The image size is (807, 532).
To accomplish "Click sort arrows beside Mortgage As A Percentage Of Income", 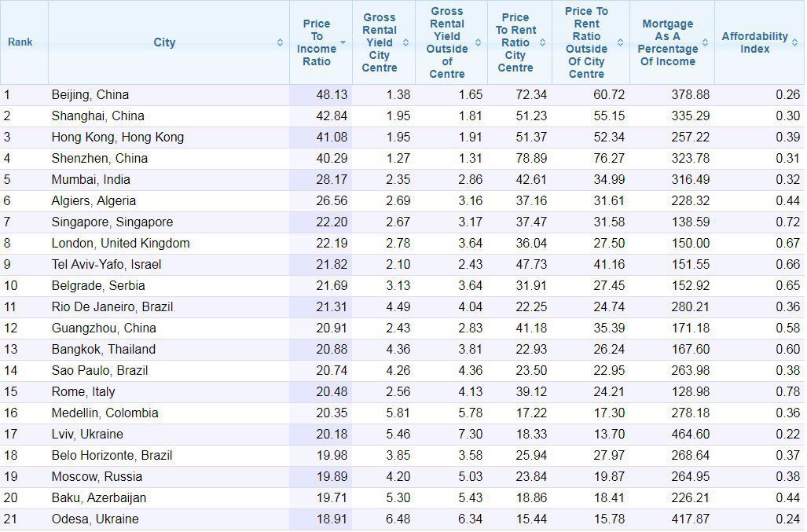I will click(x=705, y=42).
